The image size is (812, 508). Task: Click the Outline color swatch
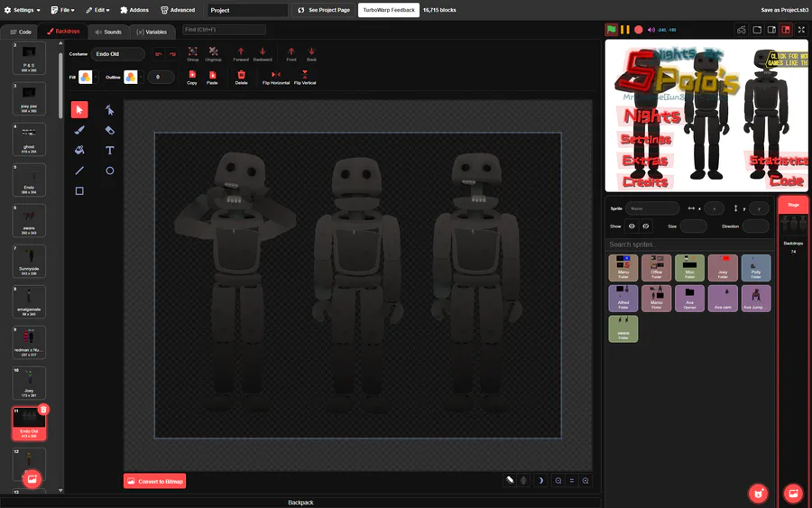coord(131,78)
